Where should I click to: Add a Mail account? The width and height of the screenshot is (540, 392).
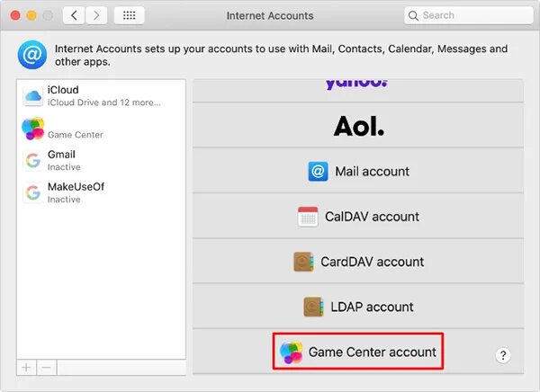click(x=358, y=171)
